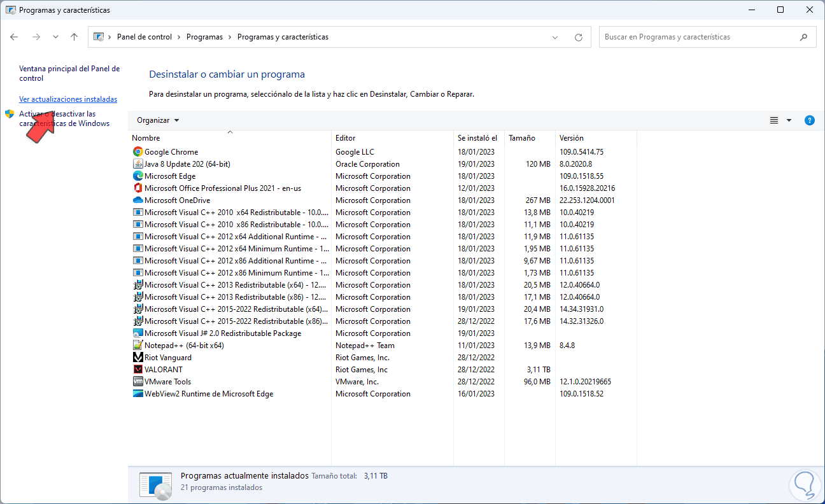Click the Java 8 Update 202 icon
Viewport: 825px width, 504px height.
click(x=138, y=164)
